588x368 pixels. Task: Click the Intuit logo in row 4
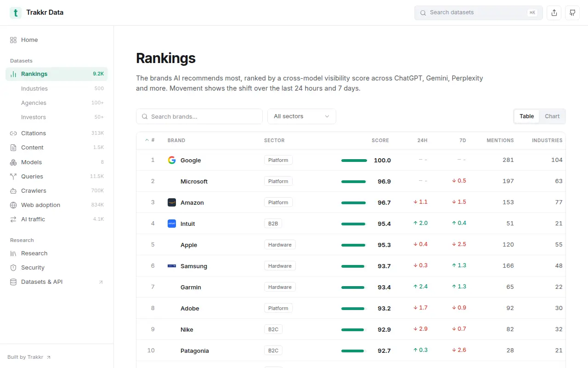click(172, 224)
